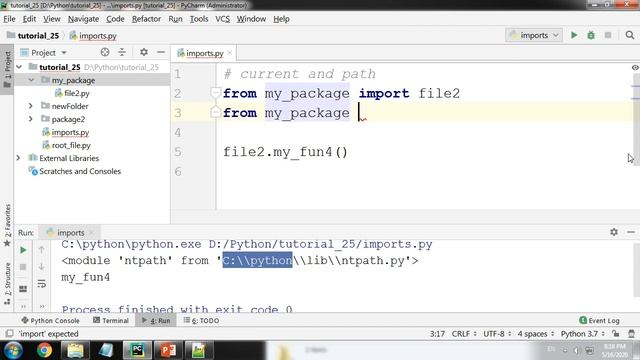Viewport: 640px width, 360px height.
Task: Open the imports run configuration dropdown
Action: point(534,36)
